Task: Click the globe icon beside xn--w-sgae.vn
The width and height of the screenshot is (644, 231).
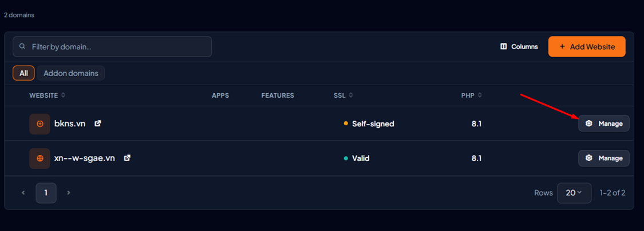Action: tap(40, 158)
